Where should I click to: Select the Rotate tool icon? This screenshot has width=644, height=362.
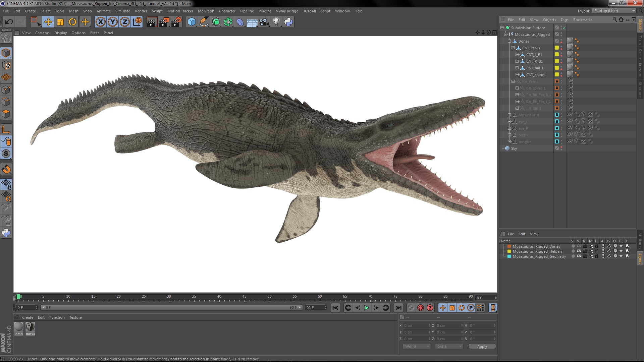tap(72, 21)
